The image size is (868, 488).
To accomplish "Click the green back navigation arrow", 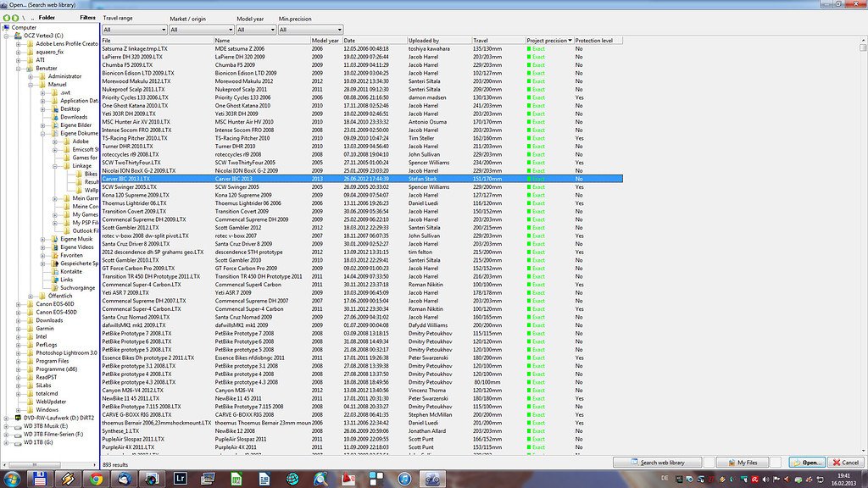I will coord(7,18).
